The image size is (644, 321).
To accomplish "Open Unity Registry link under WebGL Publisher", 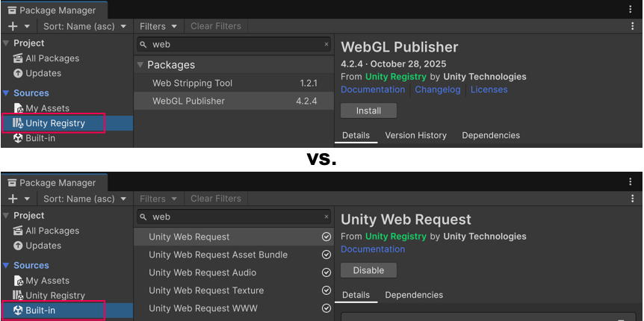I will coord(395,77).
